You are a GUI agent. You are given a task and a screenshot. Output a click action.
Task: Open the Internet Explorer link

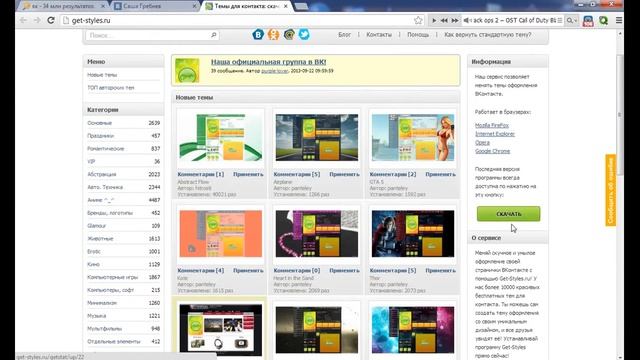pyautogui.click(x=495, y=134)
